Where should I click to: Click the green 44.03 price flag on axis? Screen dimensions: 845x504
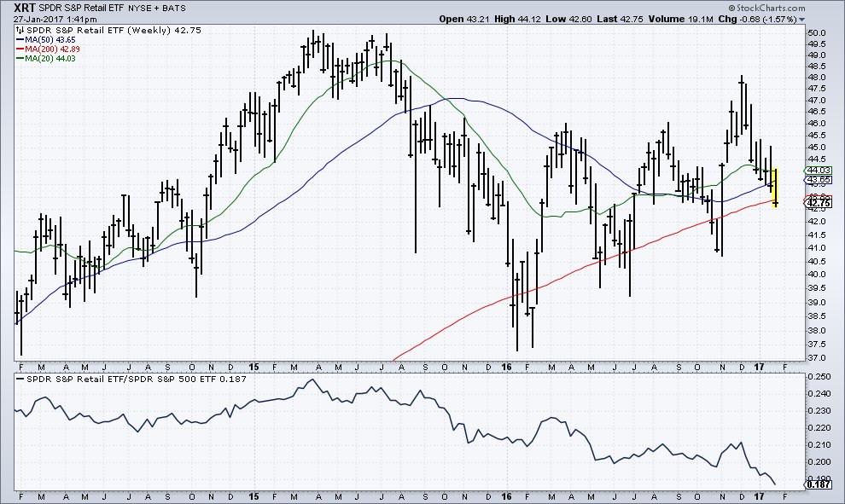tap(818, 171)
